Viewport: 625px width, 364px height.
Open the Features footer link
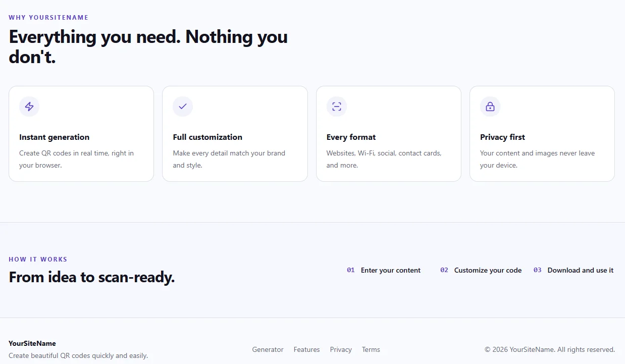coord(307,349)
